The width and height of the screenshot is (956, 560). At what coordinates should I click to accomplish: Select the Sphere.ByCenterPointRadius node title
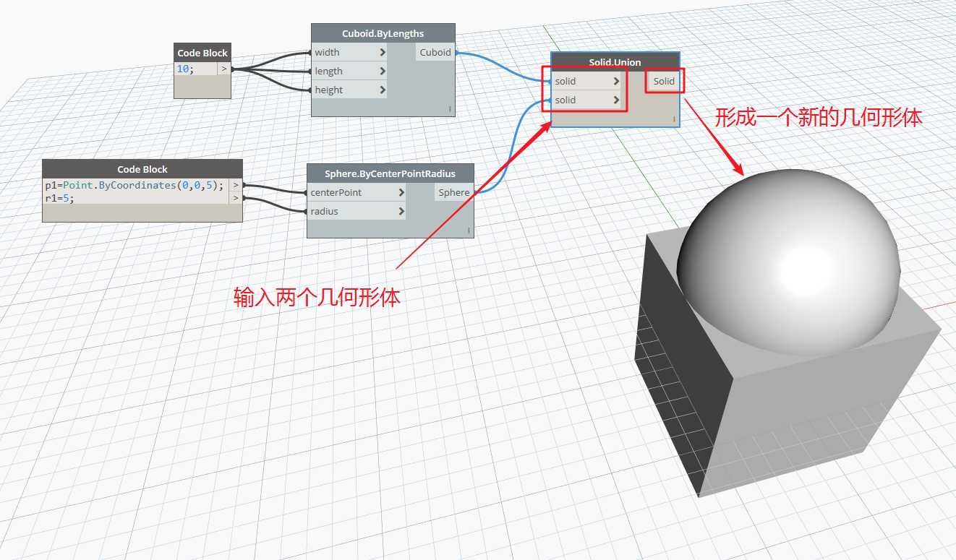point(390,174)
